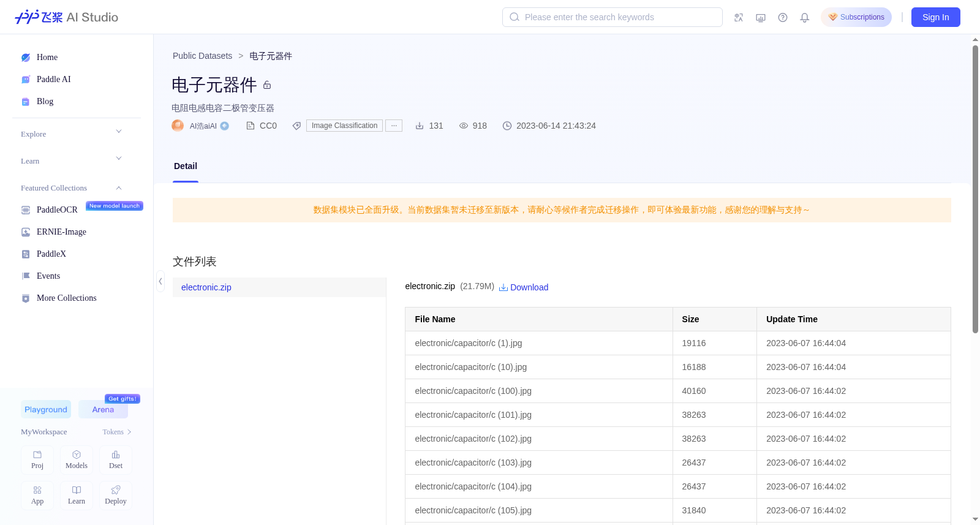The height and width of the screenshot is (525, 980).
Task: Click the Subscriptions button
Action: pyautogui.click(x=856, y=17)
